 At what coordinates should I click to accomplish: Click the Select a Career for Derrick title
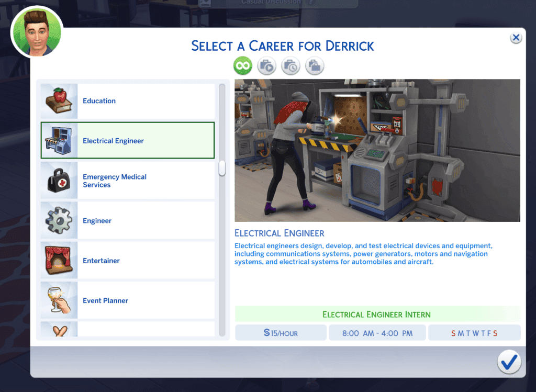[x=282, y=46]
